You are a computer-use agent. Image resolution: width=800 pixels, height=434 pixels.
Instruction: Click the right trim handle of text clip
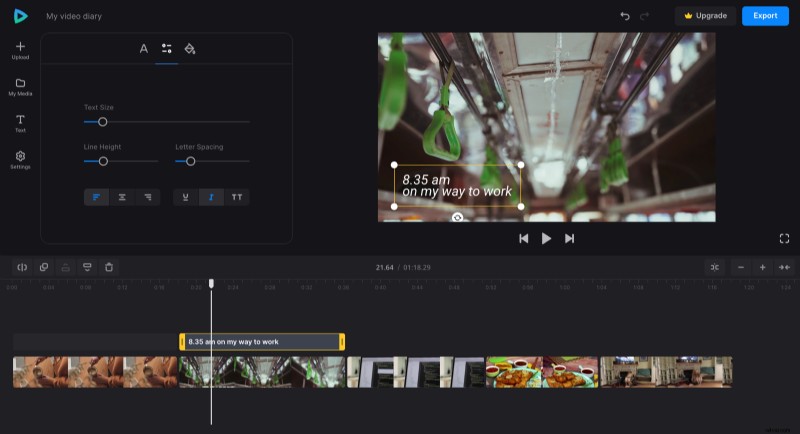342,342
